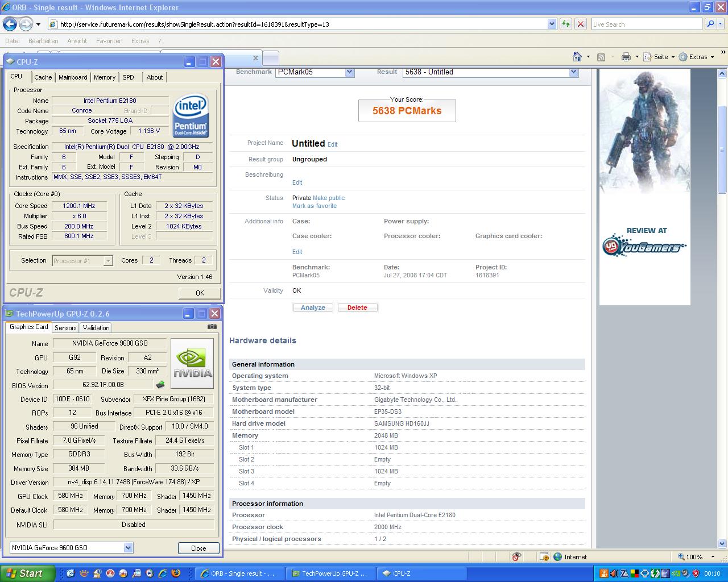Click the printer icon in toolbar
The width and height of the screenshot is (728, 582).
[x=626, y=57]
